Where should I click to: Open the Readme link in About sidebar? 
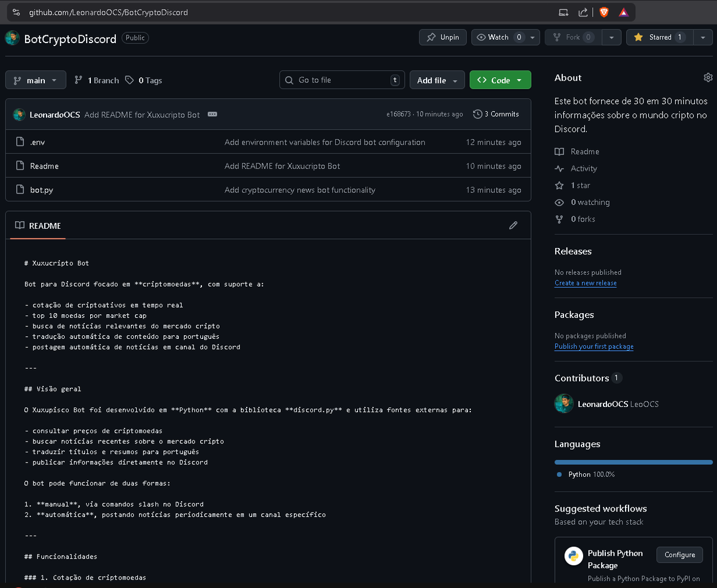(x=577, y=152)
